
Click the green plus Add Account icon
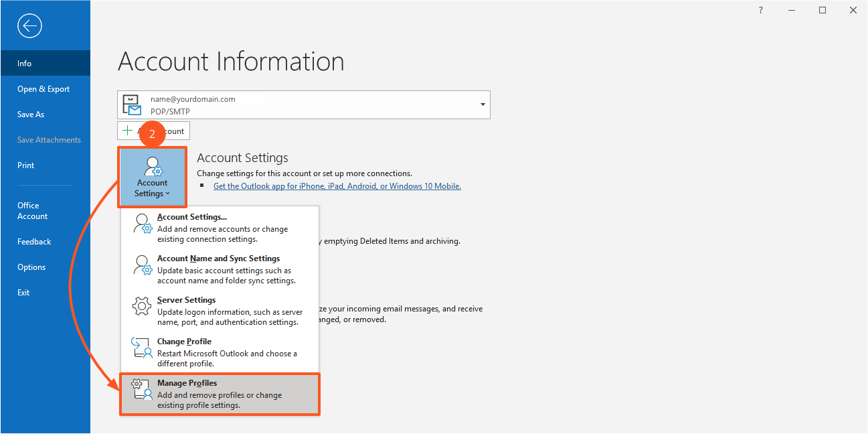[x=128, y=131]
